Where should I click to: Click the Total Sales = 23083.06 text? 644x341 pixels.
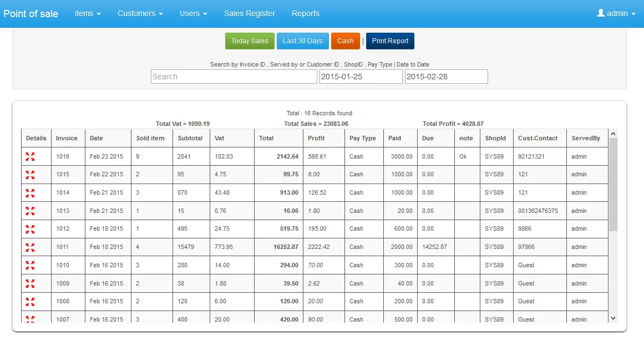click(x=316, y=124)
